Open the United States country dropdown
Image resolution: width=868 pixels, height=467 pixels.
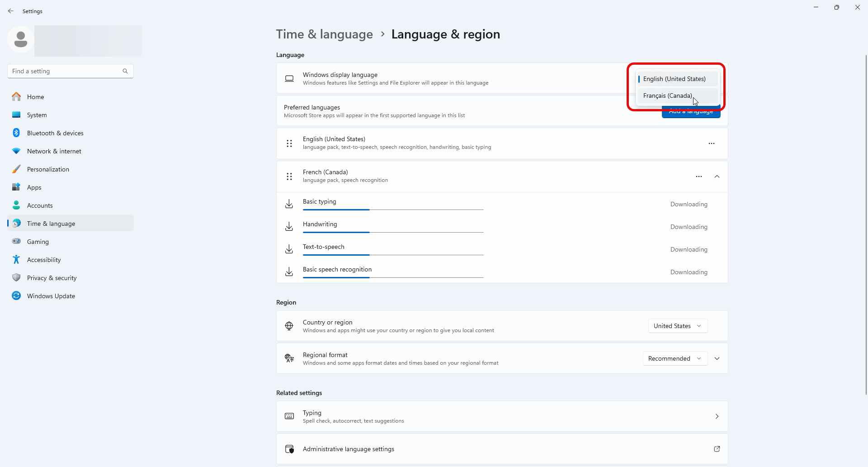click(x=678, y=326)
